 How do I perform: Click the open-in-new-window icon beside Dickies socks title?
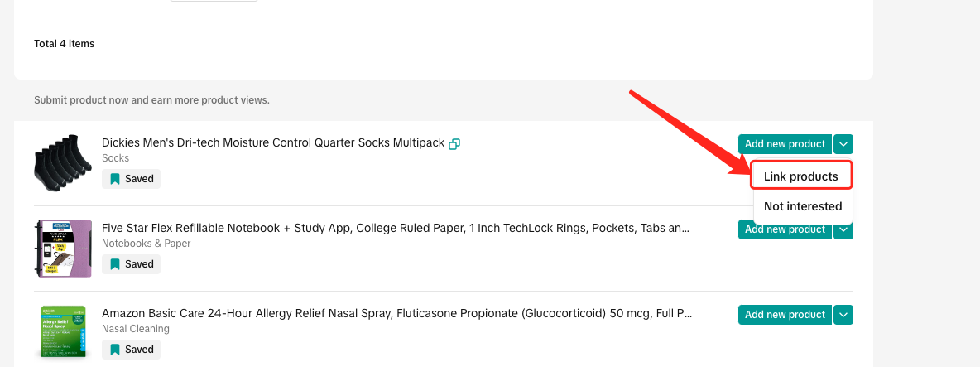[x=454, y=143]
